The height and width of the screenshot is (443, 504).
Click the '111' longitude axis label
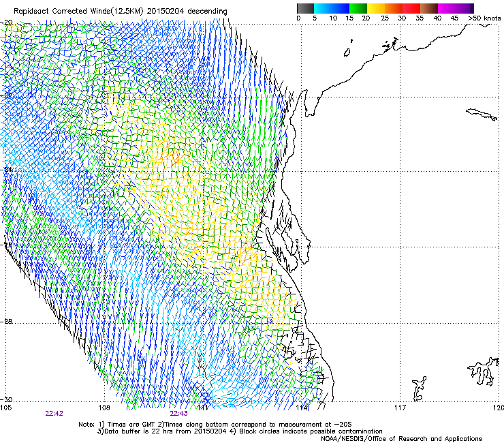202,408
